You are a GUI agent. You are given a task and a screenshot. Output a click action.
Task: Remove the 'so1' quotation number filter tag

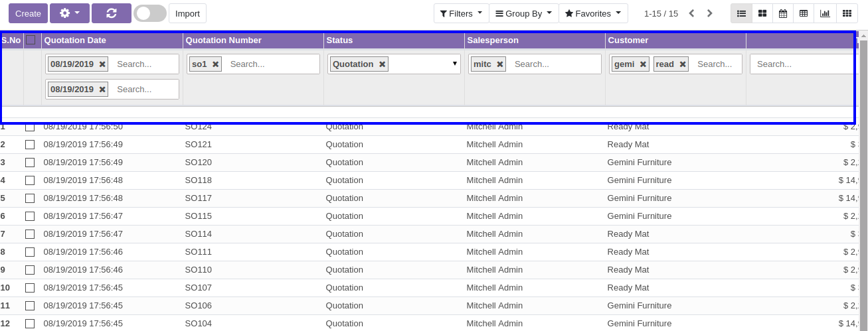[x=216, y=64]
